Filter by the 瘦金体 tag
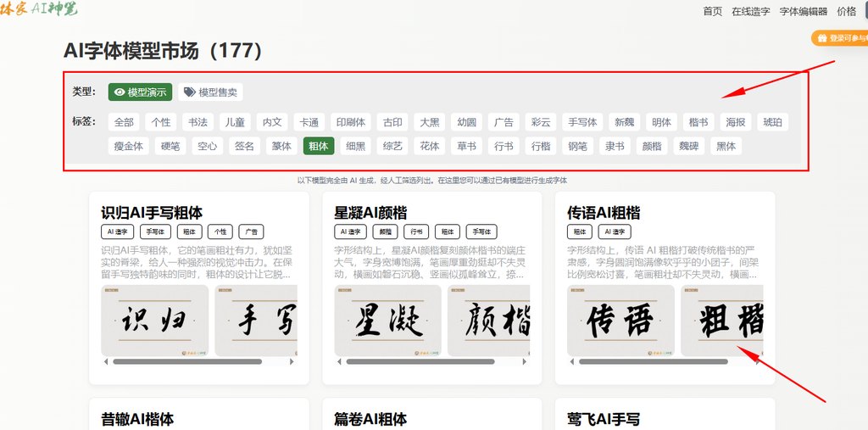The height and width of the screenshot is (430, 868). click(x=129, y=146)
